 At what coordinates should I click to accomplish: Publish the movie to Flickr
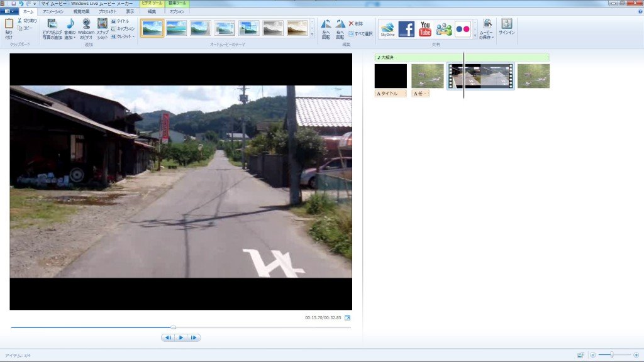[x=463, y=29]
